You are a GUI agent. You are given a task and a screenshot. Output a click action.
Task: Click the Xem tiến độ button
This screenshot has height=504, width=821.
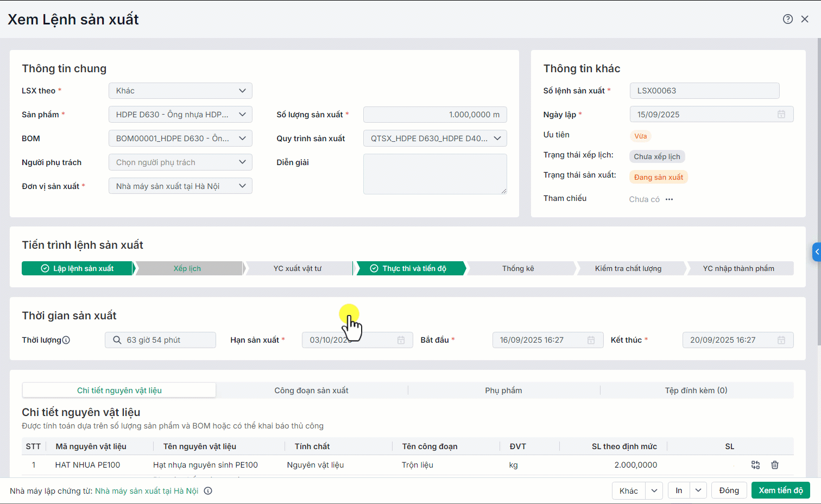(780, 490)
